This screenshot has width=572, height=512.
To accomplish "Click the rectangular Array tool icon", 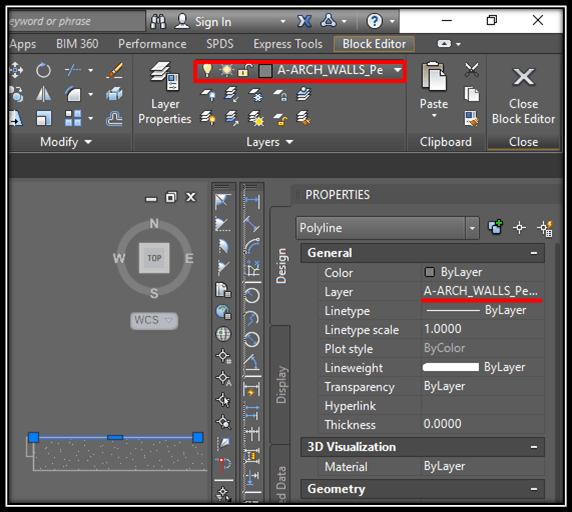I will coord(73,118).
